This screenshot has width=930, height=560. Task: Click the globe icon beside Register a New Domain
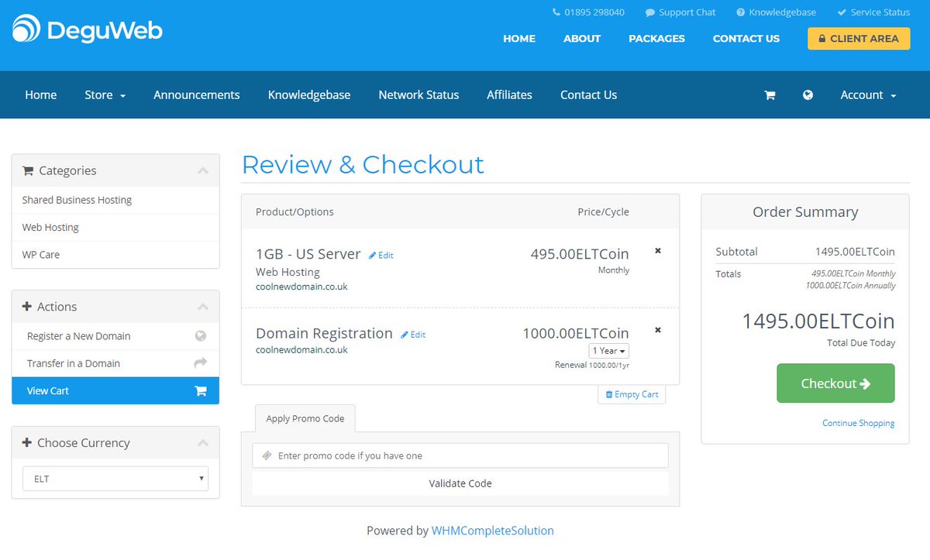pos(201,336)
